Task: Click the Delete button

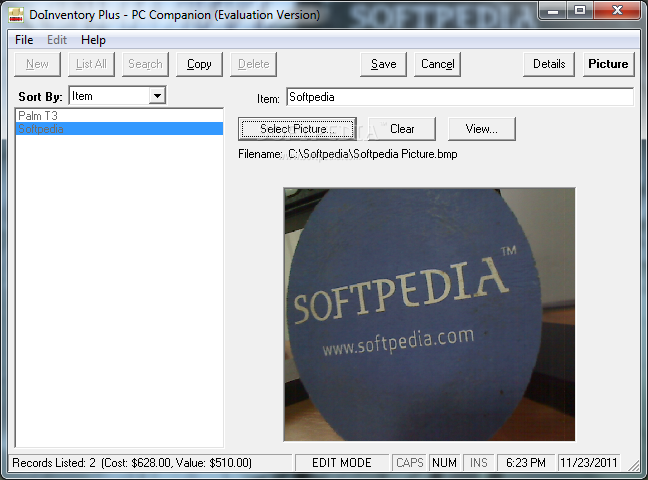Action: point(253,64)
